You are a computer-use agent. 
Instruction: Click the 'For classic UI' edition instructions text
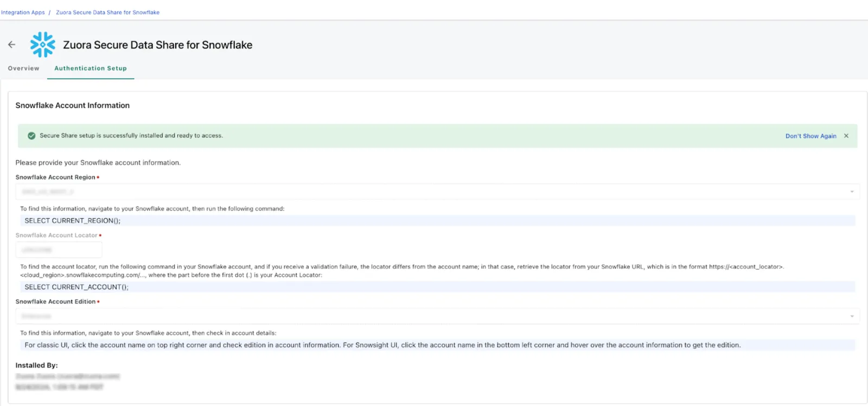tap(382, 345)
